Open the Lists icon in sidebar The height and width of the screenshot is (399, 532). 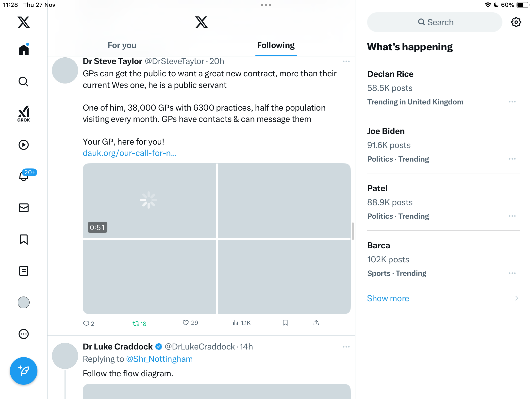tap(24, 271)
